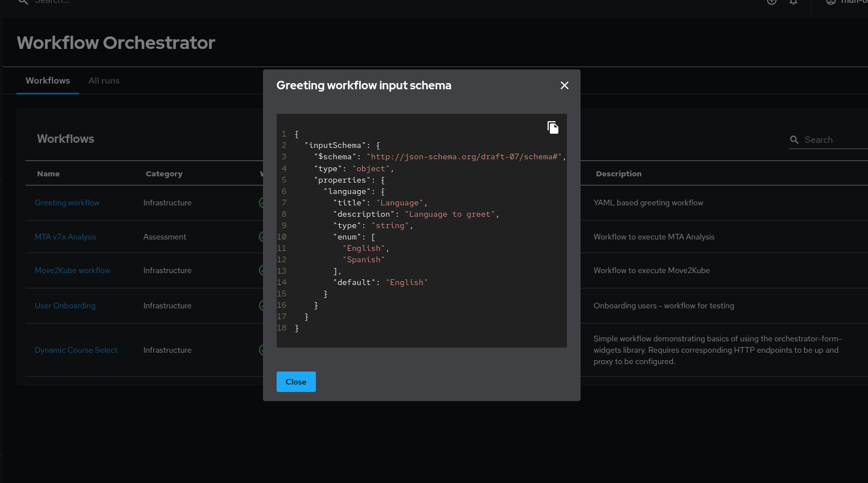Image resolution: width=868 pixels, height=483 pixels.
Task: Sort by the Name column header
Action: pyautogui.click(x=48, y=174)
